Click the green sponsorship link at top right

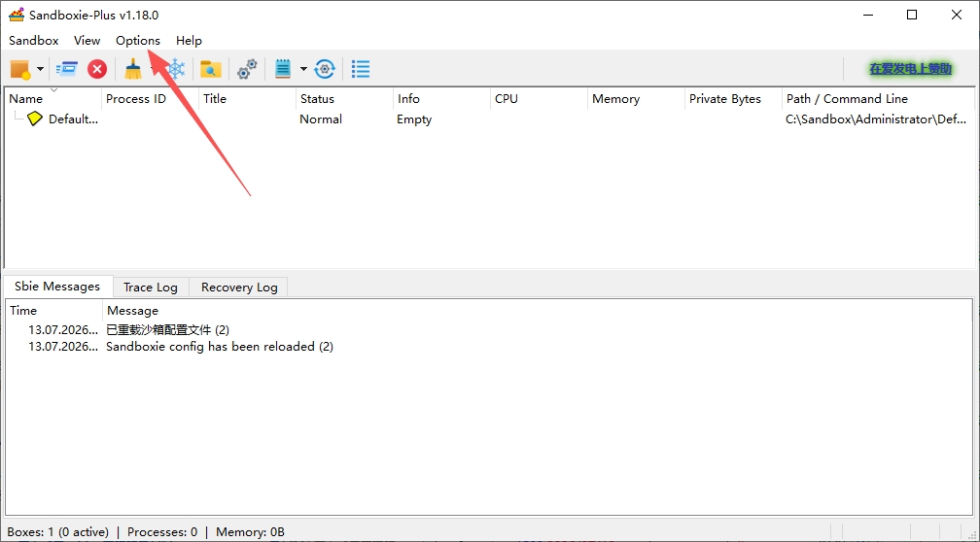911,69
